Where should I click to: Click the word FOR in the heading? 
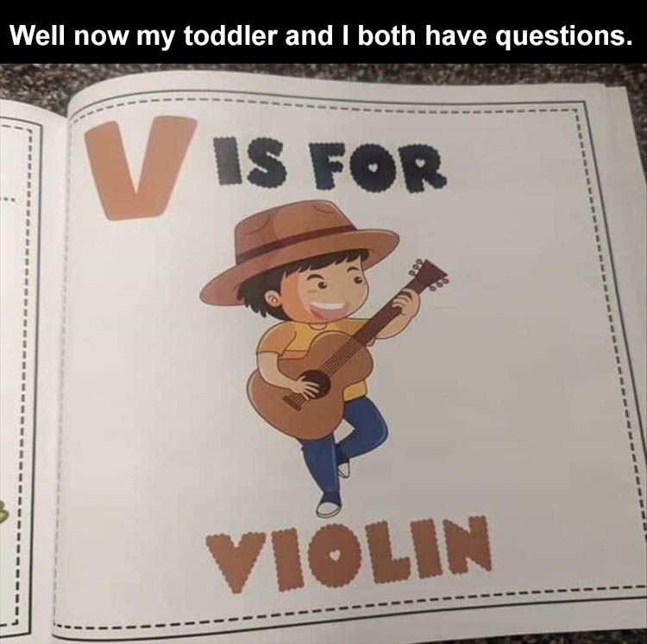point(380,169)
